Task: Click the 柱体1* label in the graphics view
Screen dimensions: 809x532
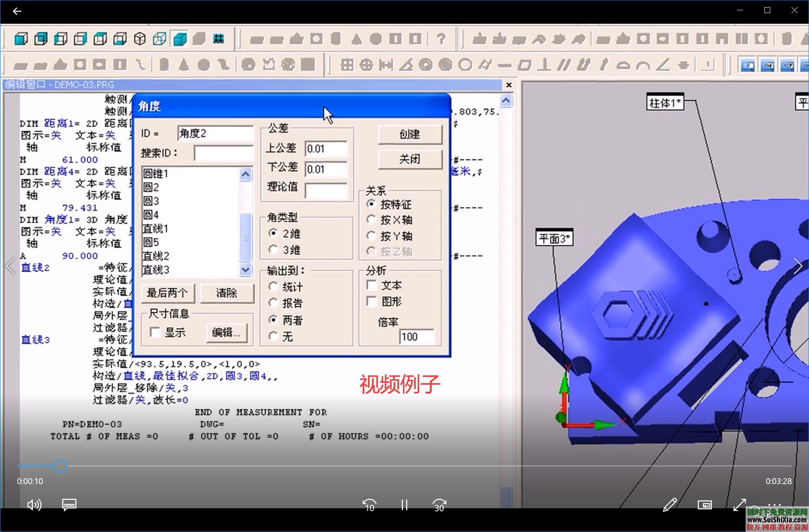Action: point(666,102)
